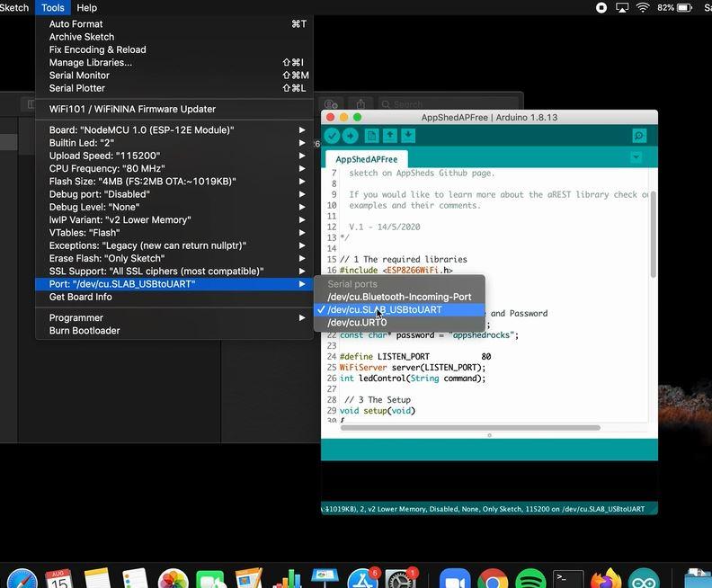Image resolution: width=712 pixels, height=588 pixels.
Task: Expand the Programmer submenu
Action: tap(174, 318)
